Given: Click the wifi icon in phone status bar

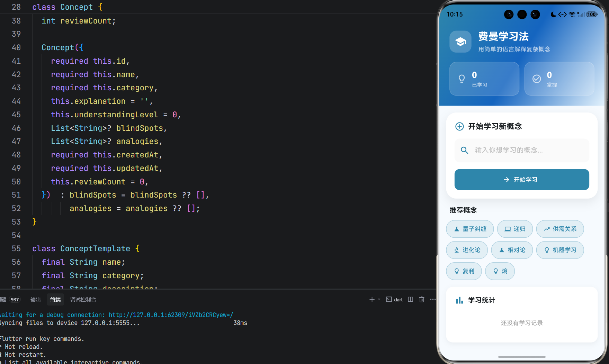Looking at the screenshot, I should (572, 15).
